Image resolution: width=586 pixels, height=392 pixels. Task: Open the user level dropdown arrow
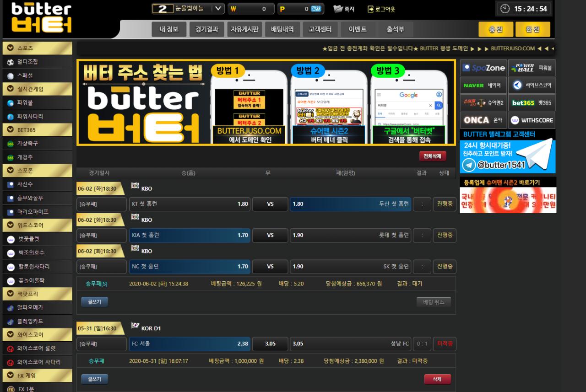218,9
